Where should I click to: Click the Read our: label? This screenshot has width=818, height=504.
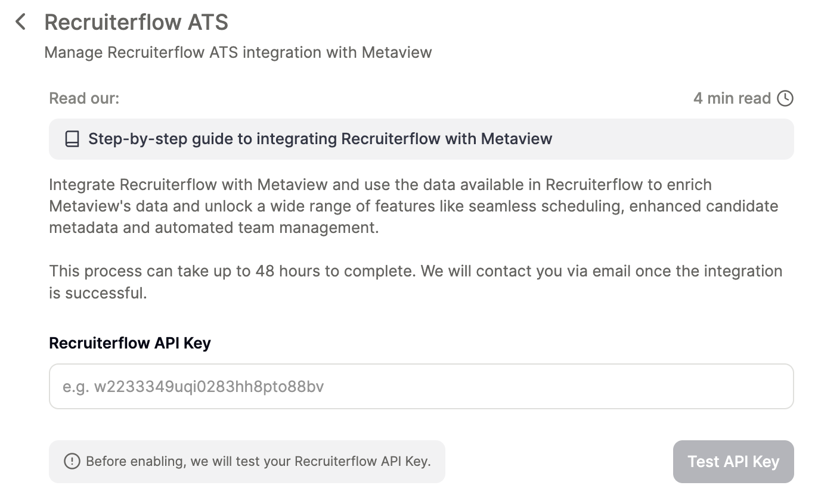(84, 98)
